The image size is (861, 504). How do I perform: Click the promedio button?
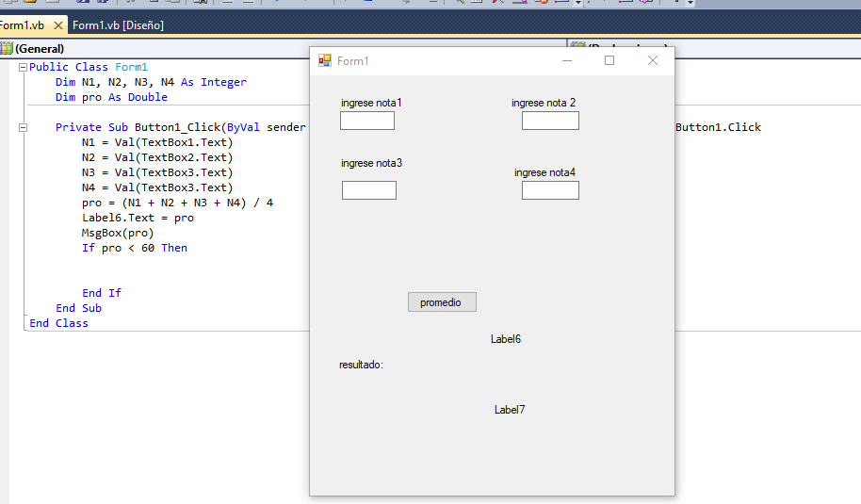[442, 302]
